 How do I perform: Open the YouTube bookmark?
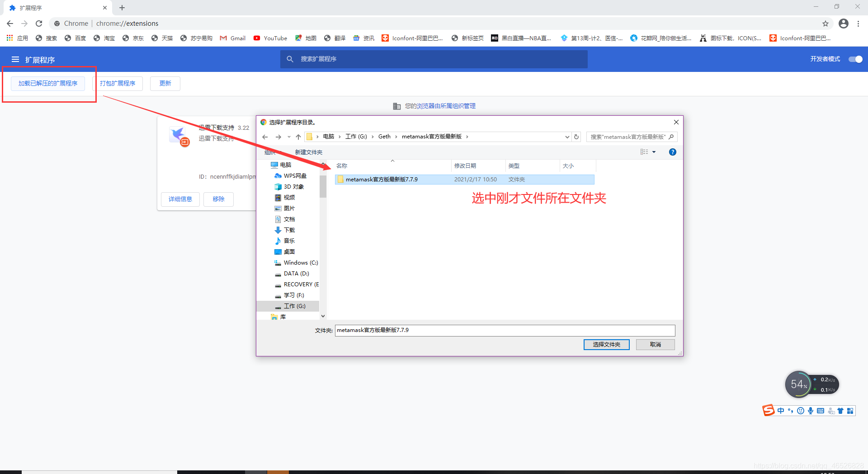pyautogui.click(x=270, y=38)
